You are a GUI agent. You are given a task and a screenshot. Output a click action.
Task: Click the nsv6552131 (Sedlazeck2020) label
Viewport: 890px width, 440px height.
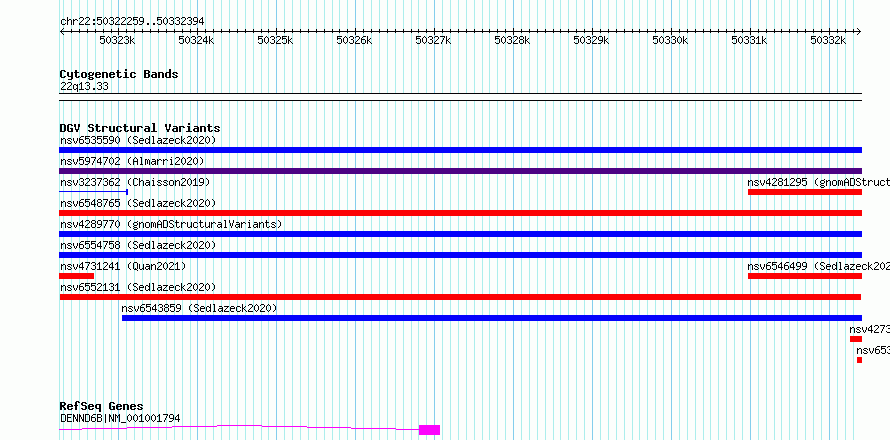coord(138,287)
